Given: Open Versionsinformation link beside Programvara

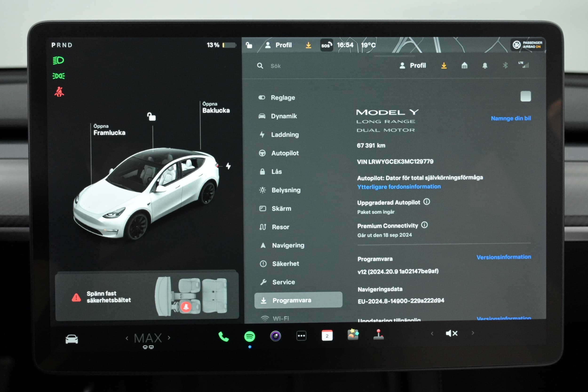Looking at the screenshot, I should click(504, 257).
